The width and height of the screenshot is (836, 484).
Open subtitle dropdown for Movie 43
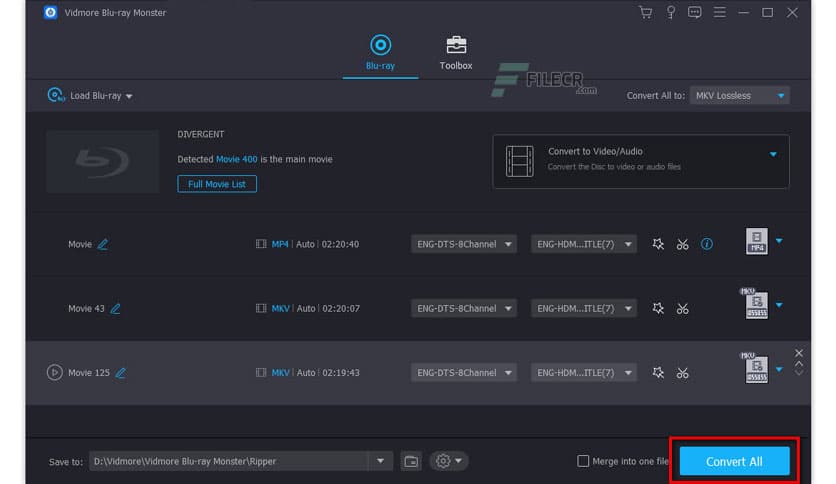[583, 309]
